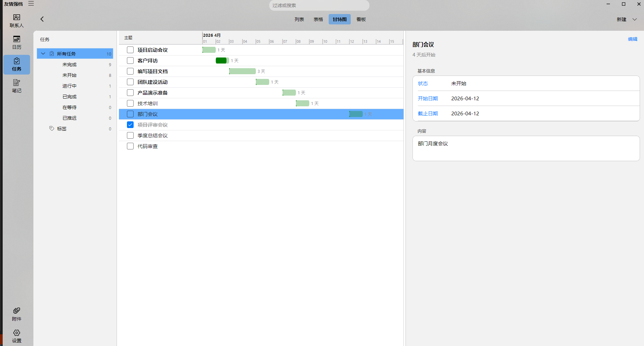The height and width of the screenshot is (346, 644).
Task: Tick the checkbox for 代码审查
Action: tap(130, 146)
